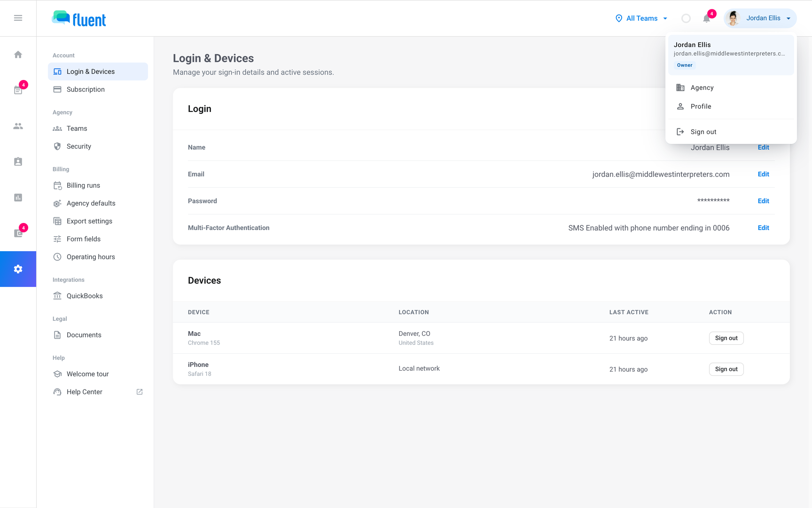Edit the Name field
This screenshot has height=508, width=812.
tap(763, 147)
